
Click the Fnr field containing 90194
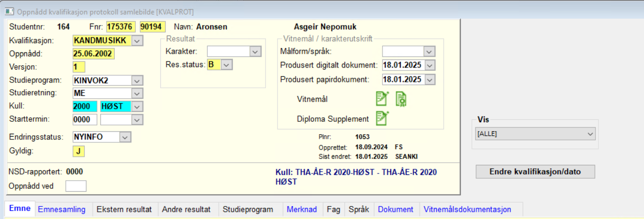(x=153, y=27)
